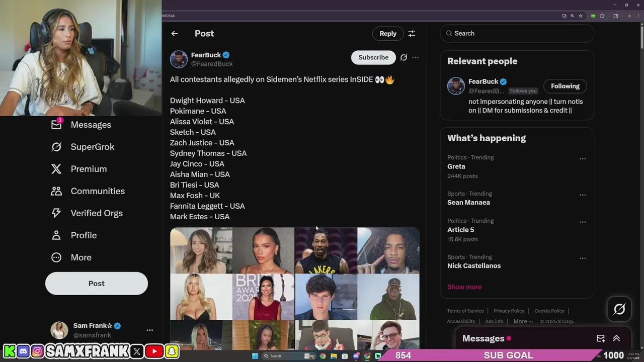Open Communities in the sidebar
Screen dimensions: 644x362
pyautogui.click(x=88, y=191)
